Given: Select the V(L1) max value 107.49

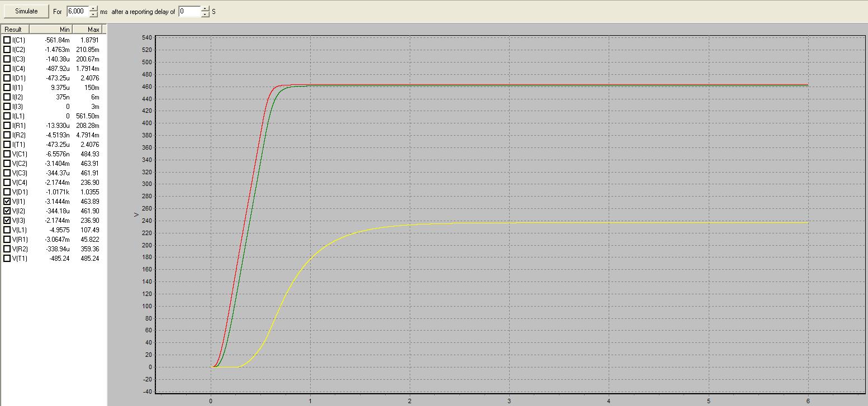Looking at the screenshot, I should coord(90,230).
